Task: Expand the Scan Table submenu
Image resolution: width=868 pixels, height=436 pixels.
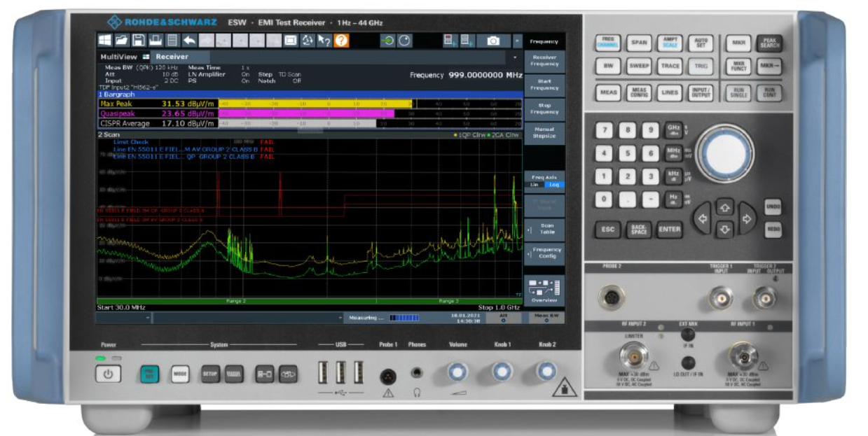Action: [544, 229]
